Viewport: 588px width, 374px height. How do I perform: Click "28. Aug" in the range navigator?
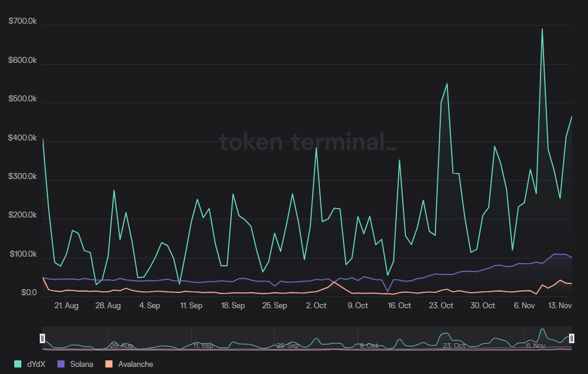click(x=121, y=345)
